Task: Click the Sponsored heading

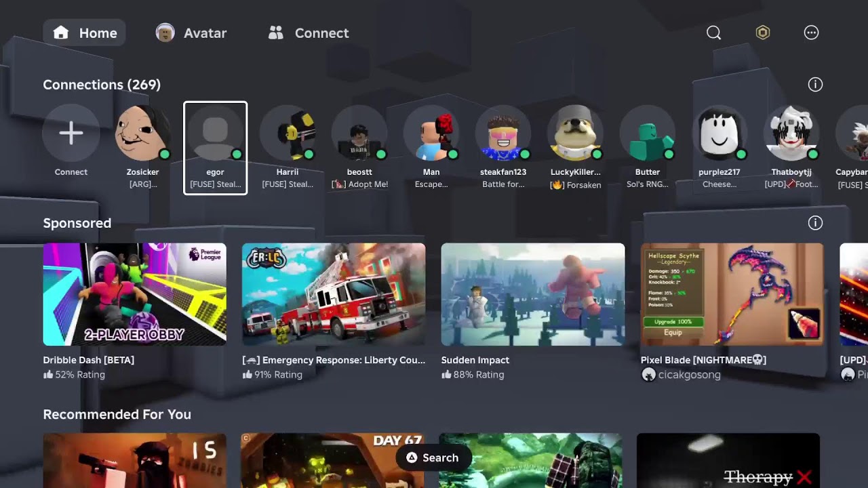Action: click(x=77, y=223)
